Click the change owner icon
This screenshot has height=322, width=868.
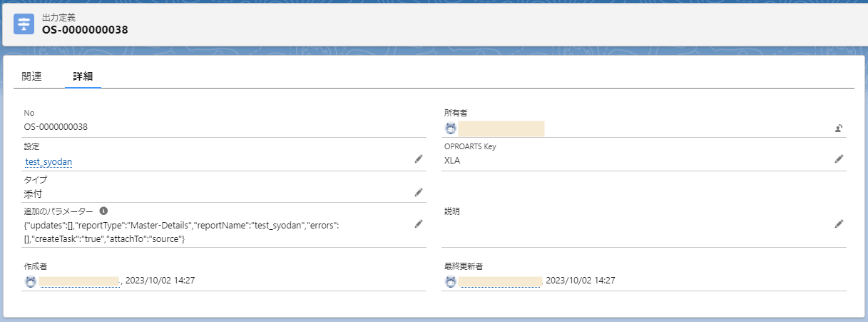(x=839, y=129)
